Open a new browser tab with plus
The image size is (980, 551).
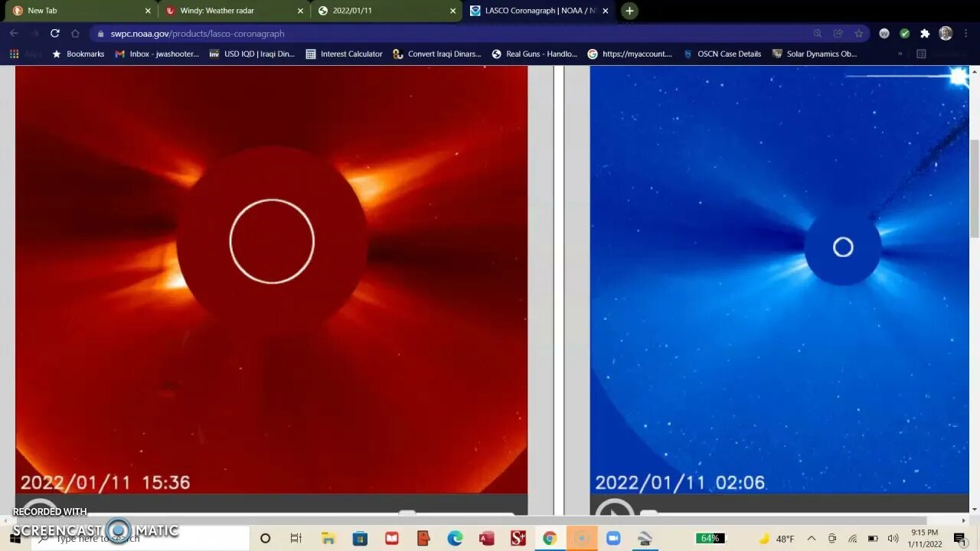point(629,11)
